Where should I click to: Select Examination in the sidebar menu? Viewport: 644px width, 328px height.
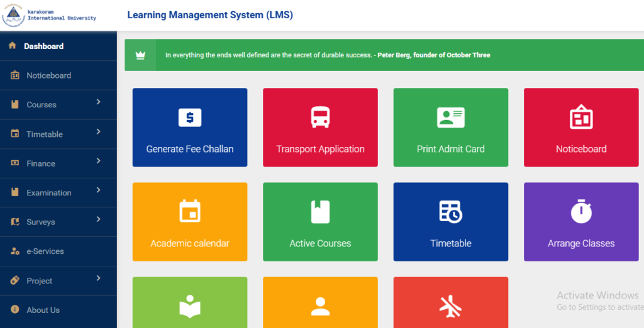click(x=58, y=192)
